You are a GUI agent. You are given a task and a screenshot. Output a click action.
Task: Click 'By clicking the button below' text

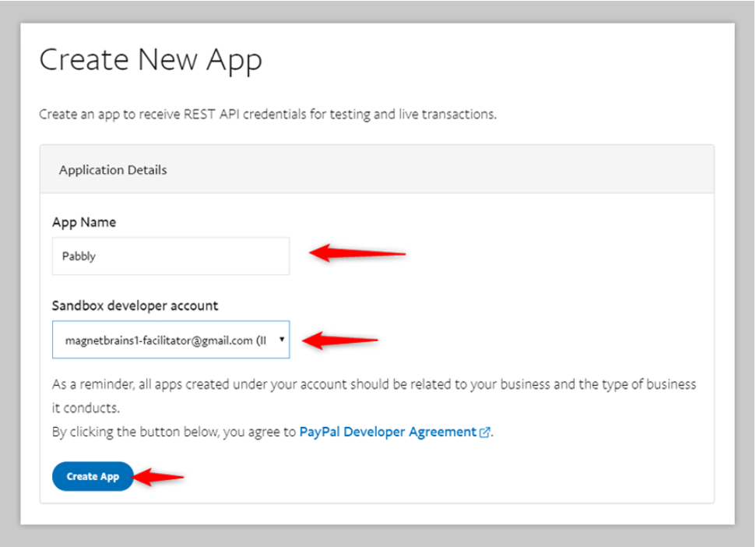(x=174, y=432)
